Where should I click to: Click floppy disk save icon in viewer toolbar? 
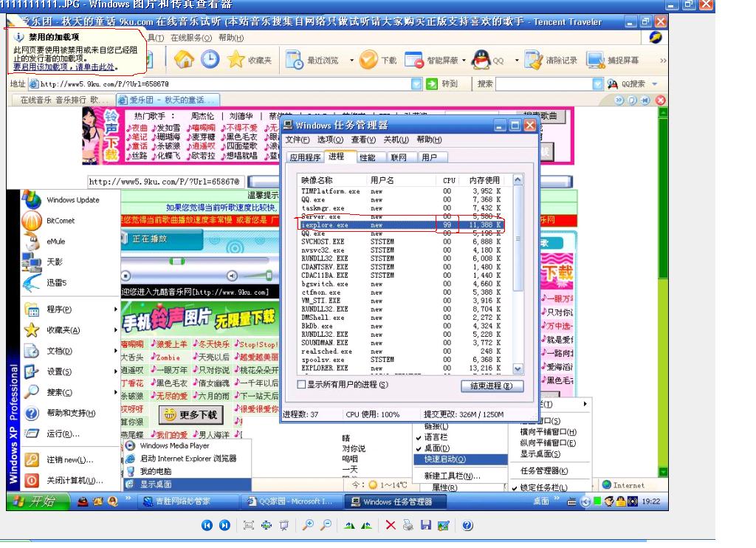click(x=426, y=525)
